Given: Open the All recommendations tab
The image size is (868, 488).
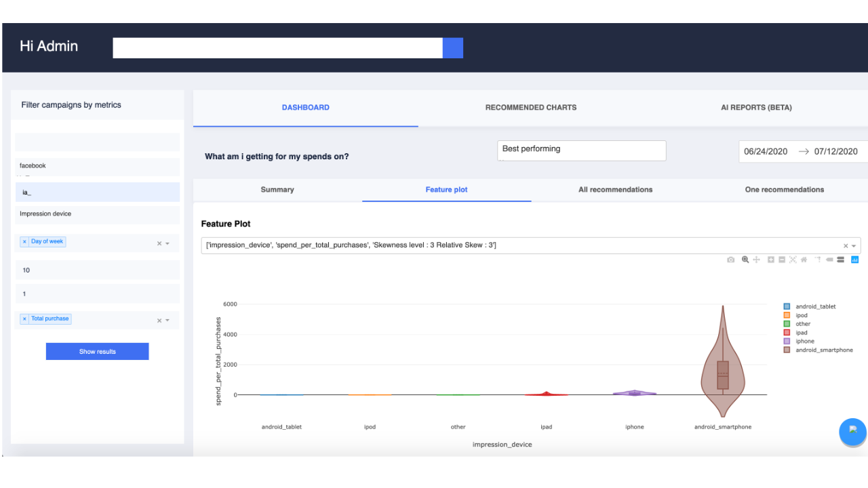Looking at the screenshot, I should pyautogui.click(x=616, y=190).
